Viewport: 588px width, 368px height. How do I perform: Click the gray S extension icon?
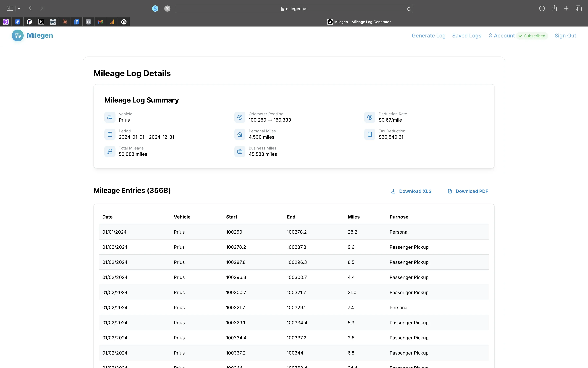(167, 9)
